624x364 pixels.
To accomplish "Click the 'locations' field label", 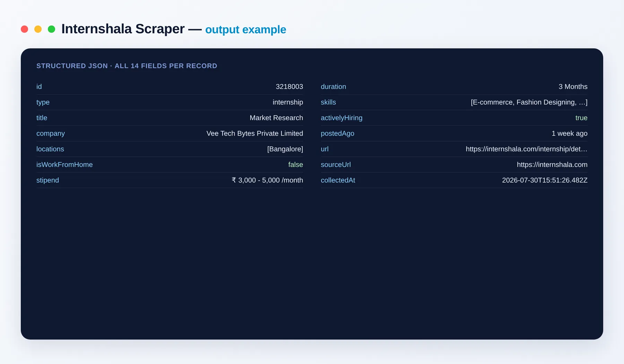I will (x=50, y=149).
